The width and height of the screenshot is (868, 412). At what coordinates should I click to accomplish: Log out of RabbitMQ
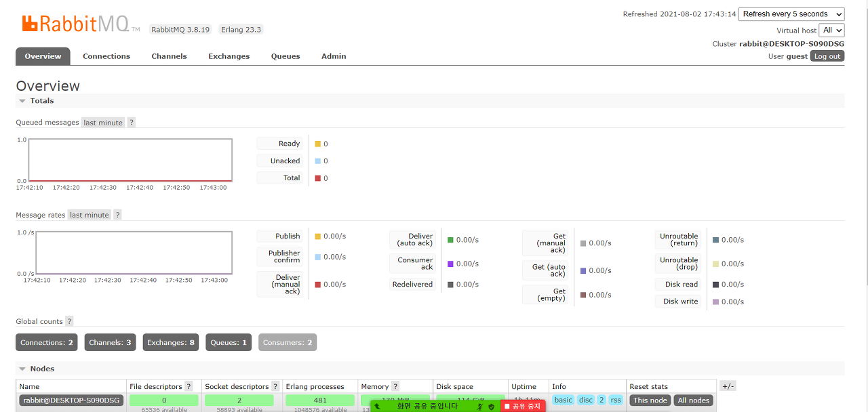click(827, 56)
